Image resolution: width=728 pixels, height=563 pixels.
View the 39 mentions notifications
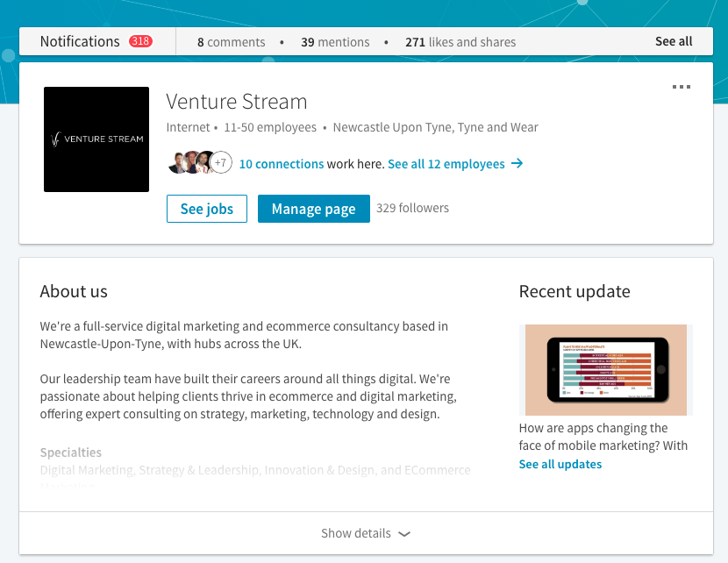click(x=335, y=42)
